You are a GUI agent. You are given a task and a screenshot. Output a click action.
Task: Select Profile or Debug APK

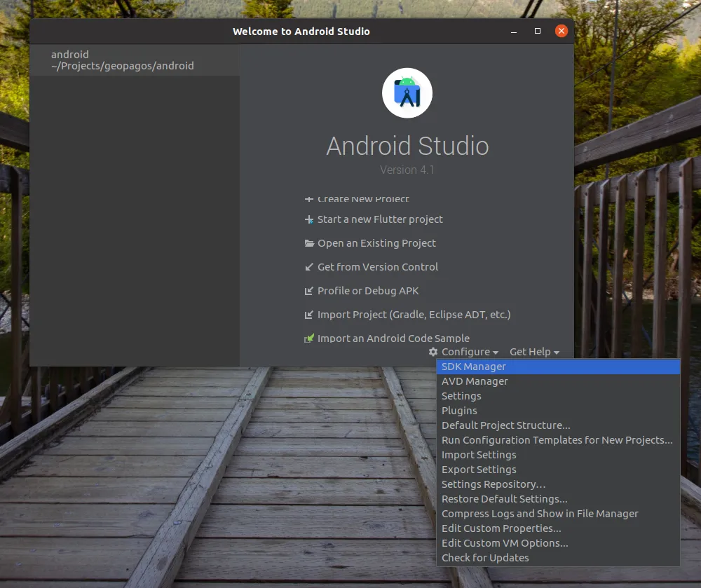[x=368, y=291]
